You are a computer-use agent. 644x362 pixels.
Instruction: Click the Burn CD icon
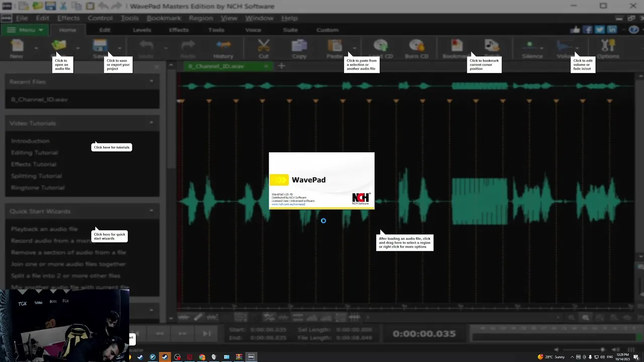(417, 46)
